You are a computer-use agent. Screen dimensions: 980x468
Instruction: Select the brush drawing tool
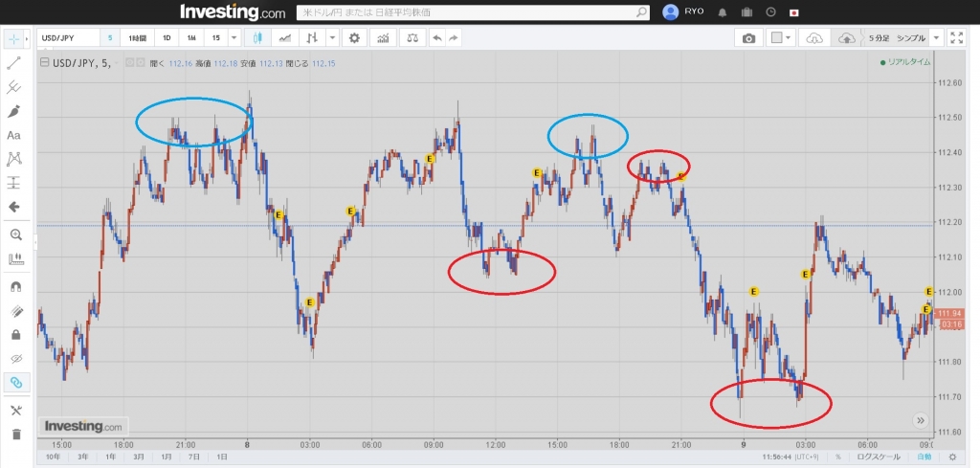click(x=14, y=111)
